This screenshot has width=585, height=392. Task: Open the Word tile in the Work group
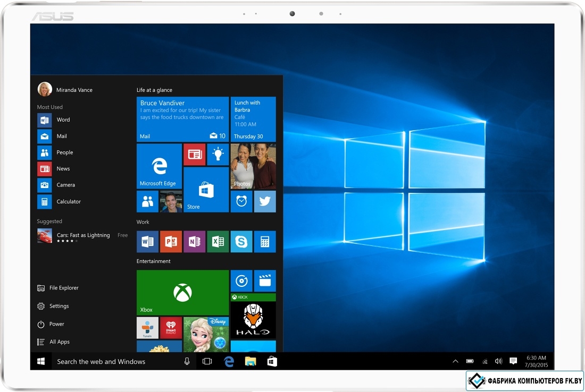pyautogui.click(x=148, y=242)
